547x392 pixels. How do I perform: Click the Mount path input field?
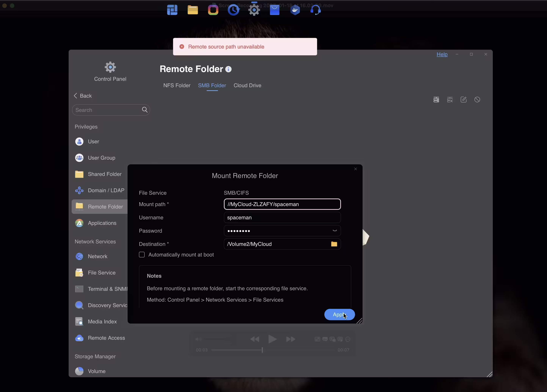282,204
